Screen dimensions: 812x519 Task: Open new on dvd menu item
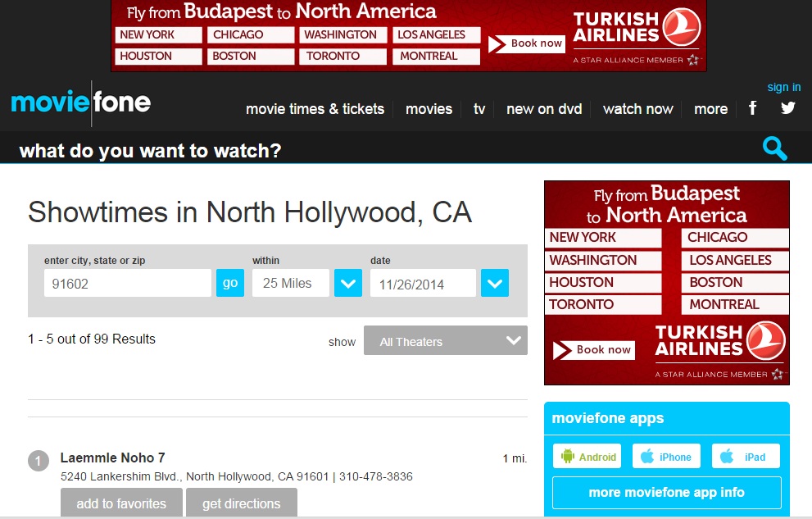[544, 109]
